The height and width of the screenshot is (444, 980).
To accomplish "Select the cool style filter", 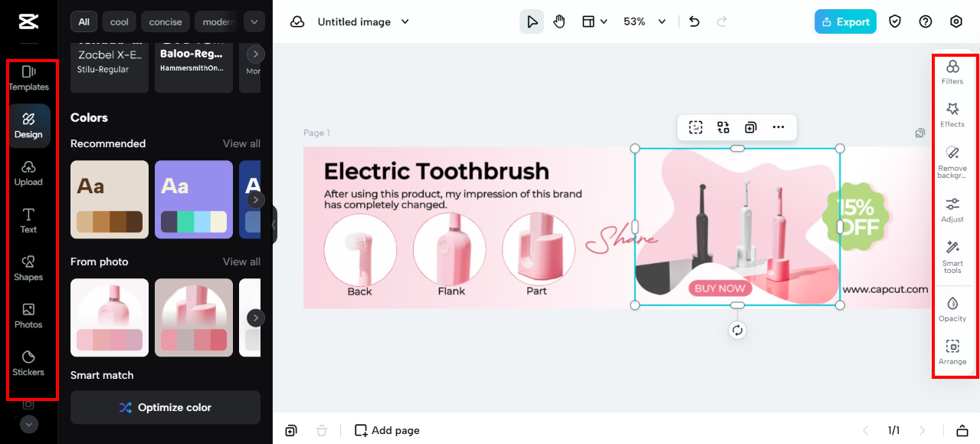I will (120, 21).
